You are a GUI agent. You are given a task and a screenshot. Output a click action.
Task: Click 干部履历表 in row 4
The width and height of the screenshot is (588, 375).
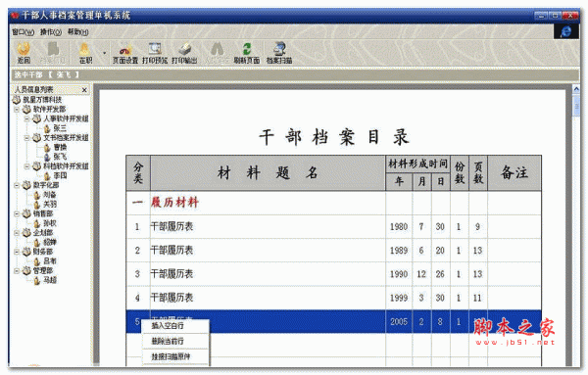(x=171, y=298)
